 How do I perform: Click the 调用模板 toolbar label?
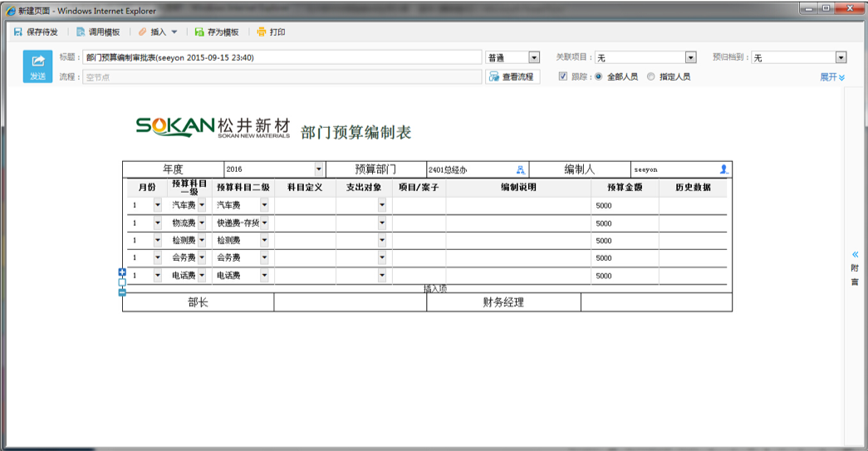coord(105,32)
